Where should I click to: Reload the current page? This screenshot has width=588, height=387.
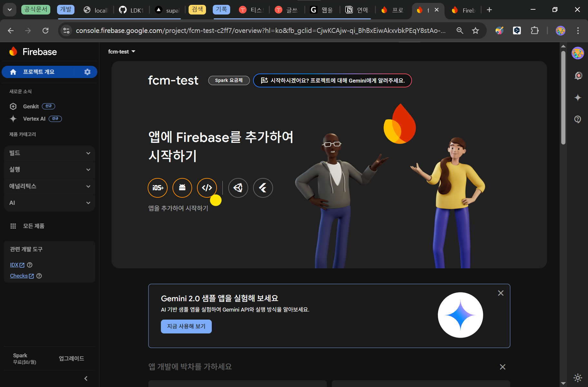pos(45,31)
